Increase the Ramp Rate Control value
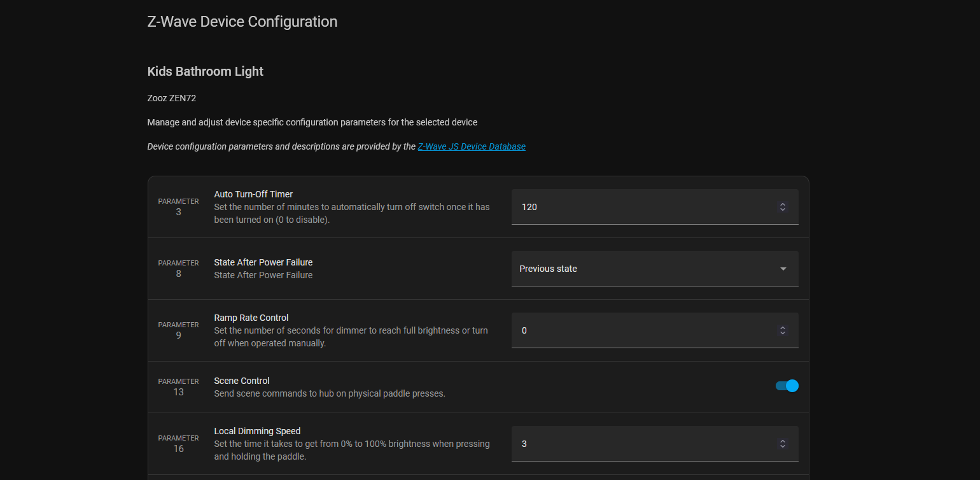 (x=783, y=327)
